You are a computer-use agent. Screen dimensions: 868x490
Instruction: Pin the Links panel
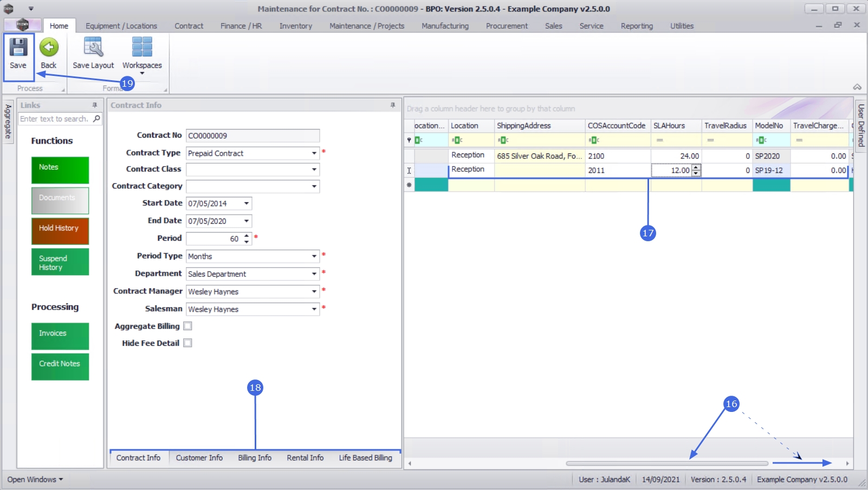click(x=95, y=105)
